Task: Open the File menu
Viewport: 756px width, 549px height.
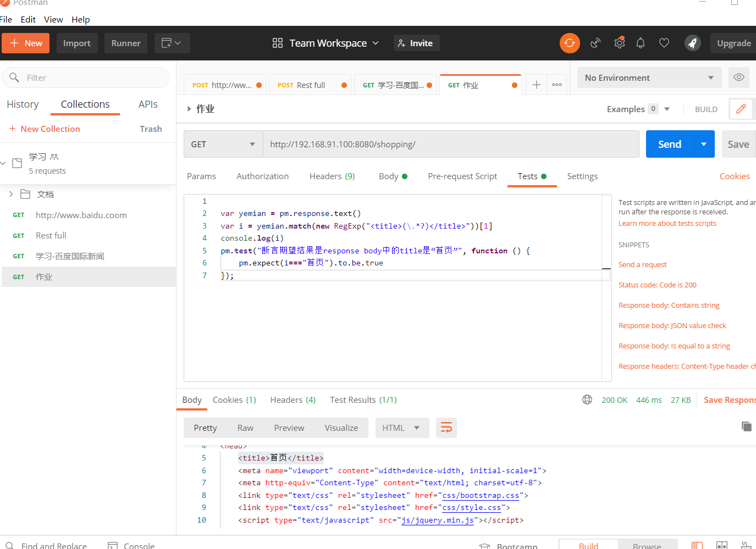Action: [6, 19]
